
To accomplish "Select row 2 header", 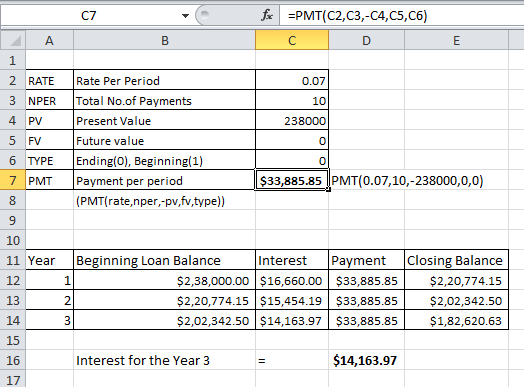I will 13,80.
